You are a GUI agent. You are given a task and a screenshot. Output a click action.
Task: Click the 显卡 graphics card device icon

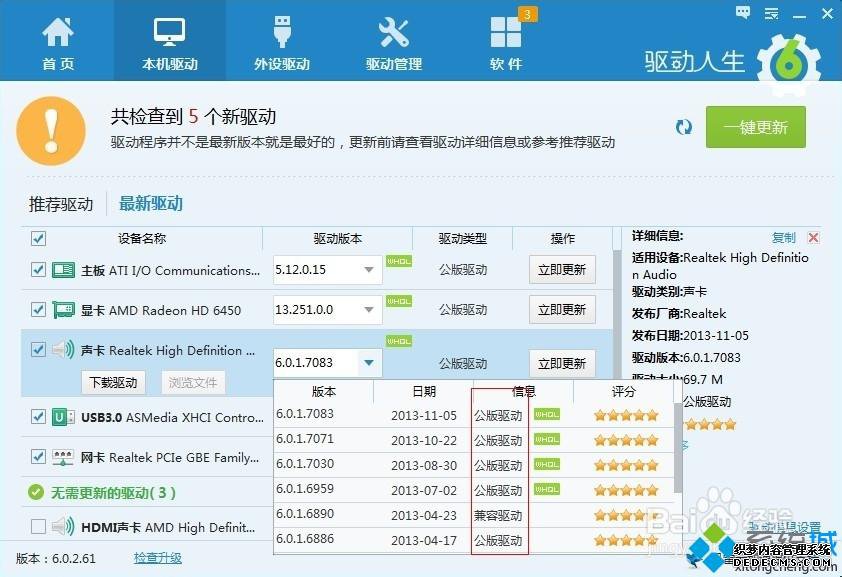point(63,310)
